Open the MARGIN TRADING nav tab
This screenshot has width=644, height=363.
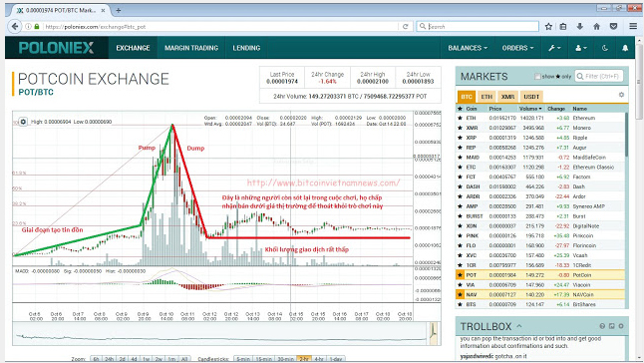click(191, 48)
